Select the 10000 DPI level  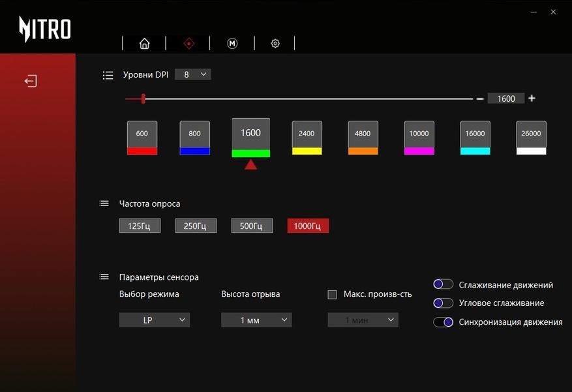coord(419,134)
